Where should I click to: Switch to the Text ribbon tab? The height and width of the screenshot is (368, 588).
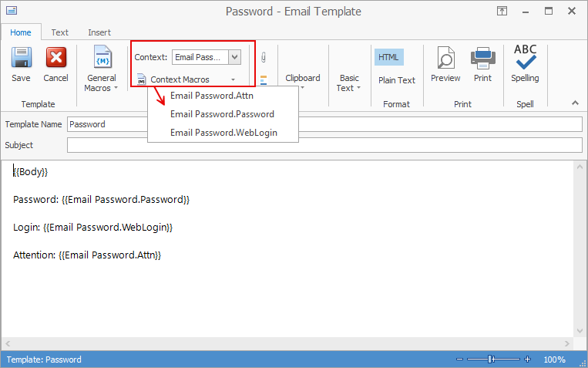59,32
